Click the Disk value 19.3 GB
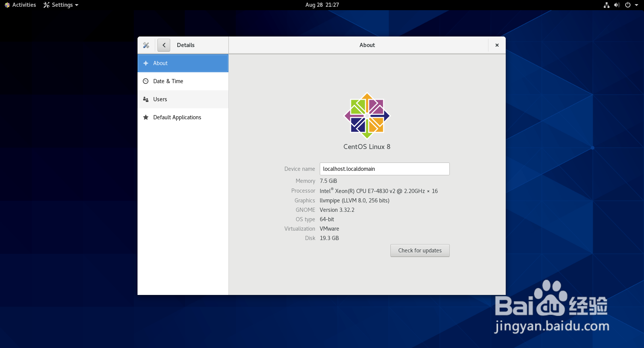 coord(329,238)
